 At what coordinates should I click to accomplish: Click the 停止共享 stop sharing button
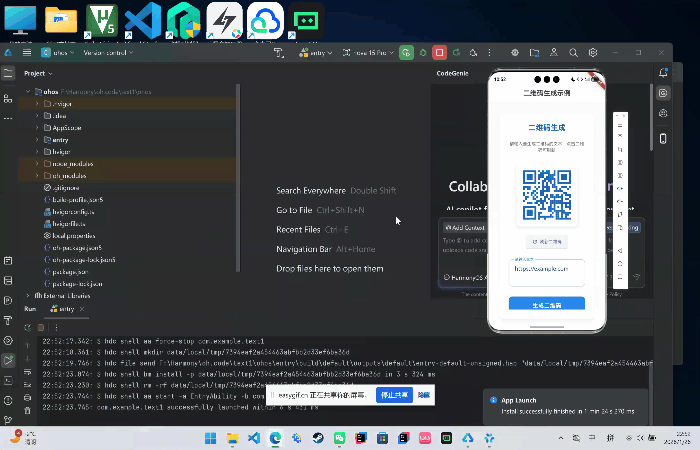point(394,395)
